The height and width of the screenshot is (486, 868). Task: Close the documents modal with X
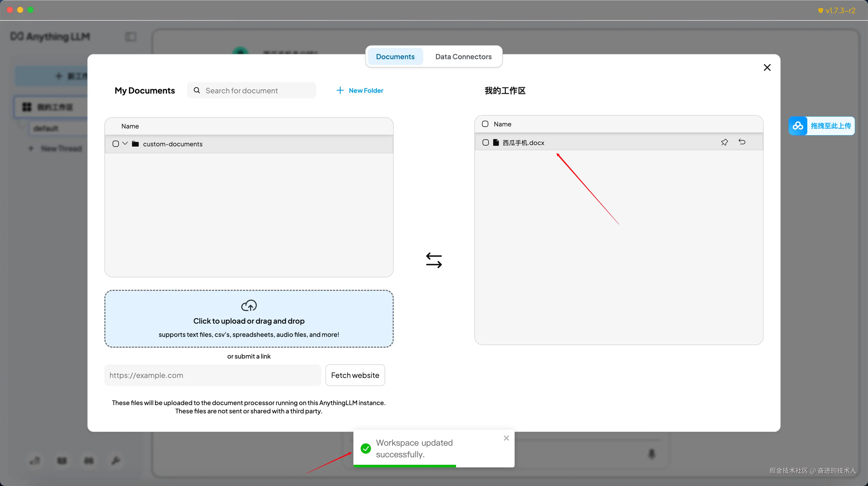pos(767,67)
